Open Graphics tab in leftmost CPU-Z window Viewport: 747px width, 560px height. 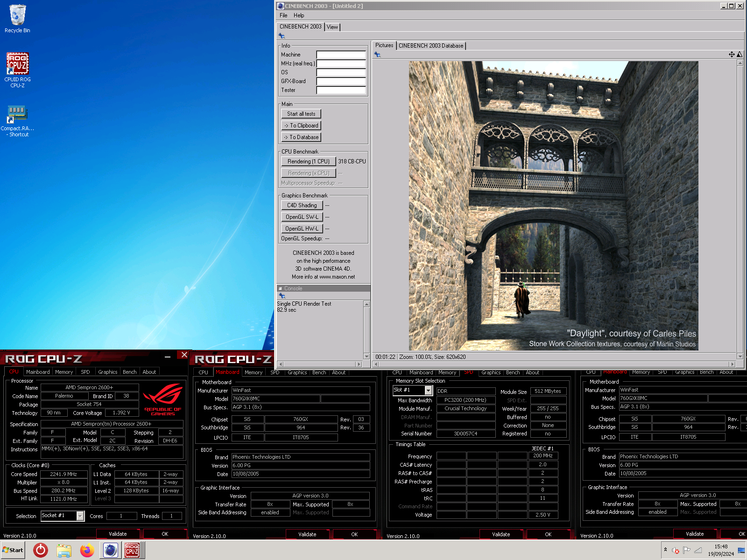coord(108,372)
